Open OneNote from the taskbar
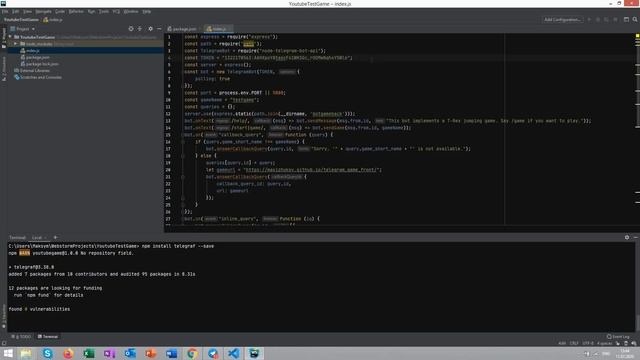 coord(109,353)
